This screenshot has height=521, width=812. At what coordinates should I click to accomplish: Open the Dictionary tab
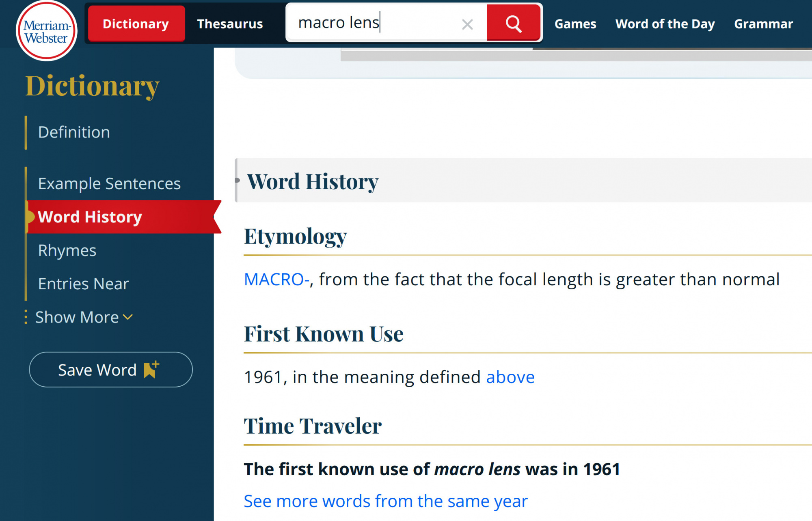[136, 24]
